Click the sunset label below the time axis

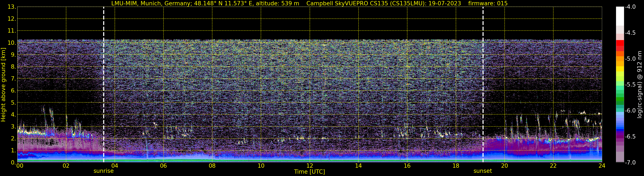tap(483, 171)
